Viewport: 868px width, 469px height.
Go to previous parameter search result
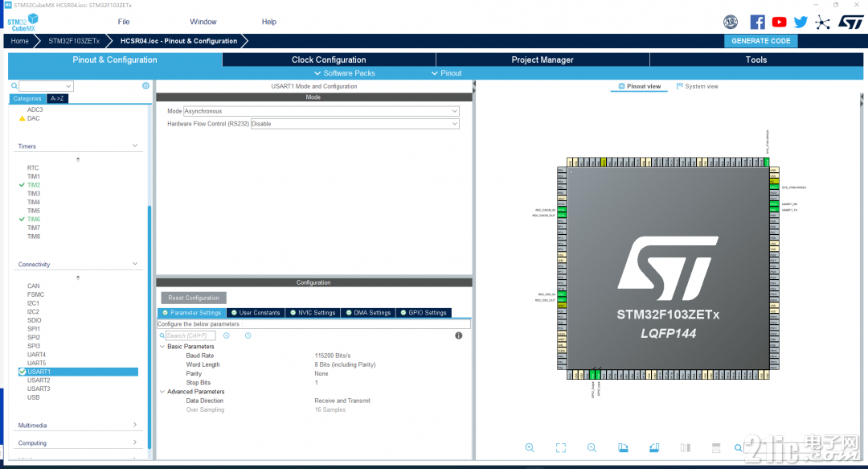coord(227,335)
